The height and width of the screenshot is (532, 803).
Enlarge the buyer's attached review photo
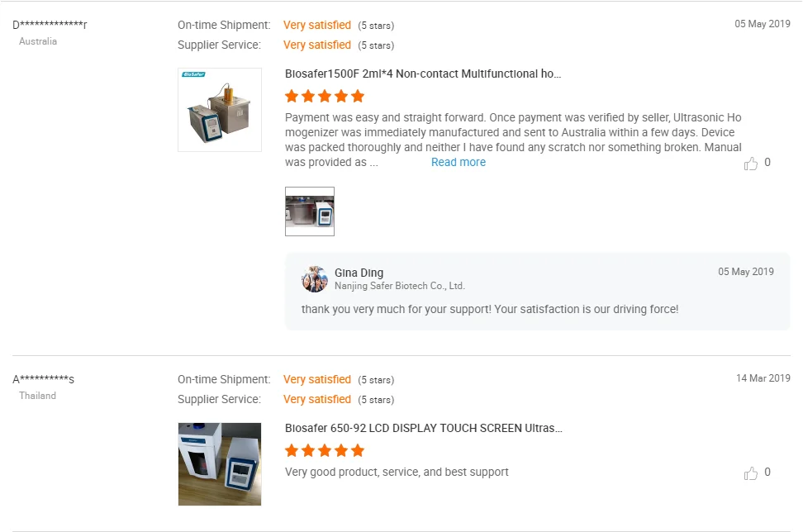coord(310,211)
